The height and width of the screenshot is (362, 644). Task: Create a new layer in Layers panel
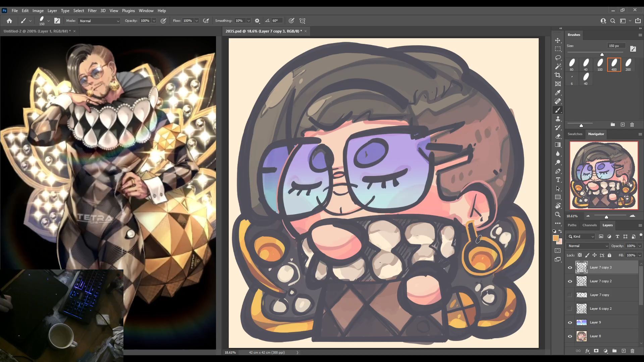click(624, 351)
